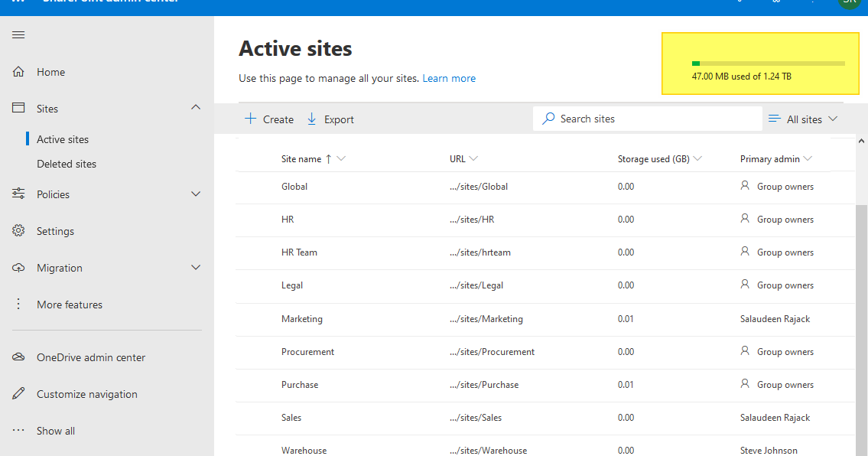Click the Show all icon
The width and height of the screenshot is (868, 456).
point(18,430)
